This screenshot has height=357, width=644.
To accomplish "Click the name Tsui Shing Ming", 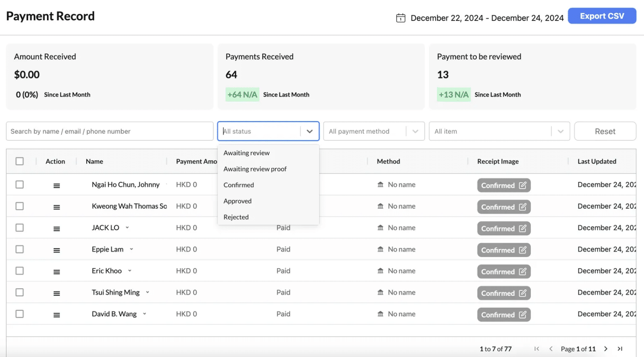I will tap(115, 292).
